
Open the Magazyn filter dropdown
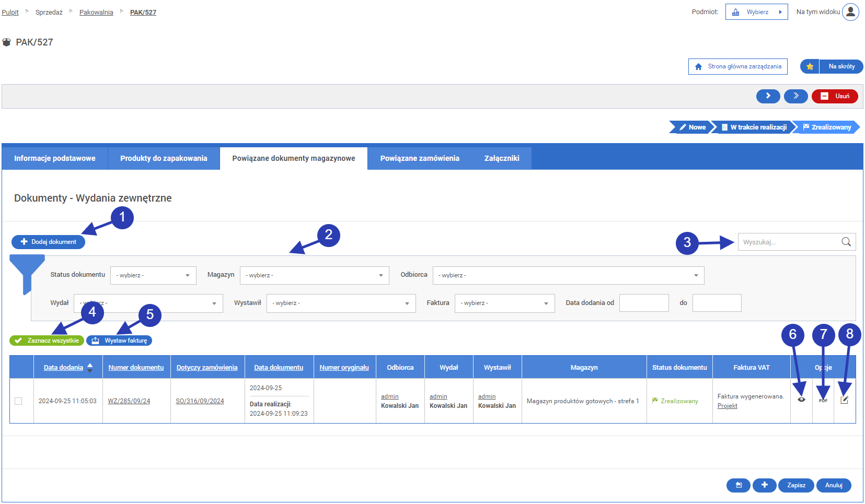(x=314, y=275)
